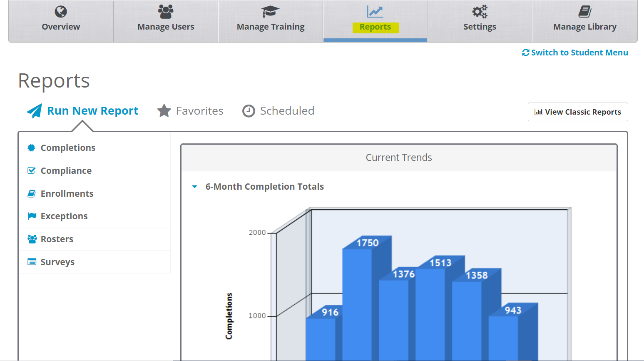Image resolution: width=644 pixels, height=361 pixels.
Task: Click the Reports page heading
Action: 54,81
